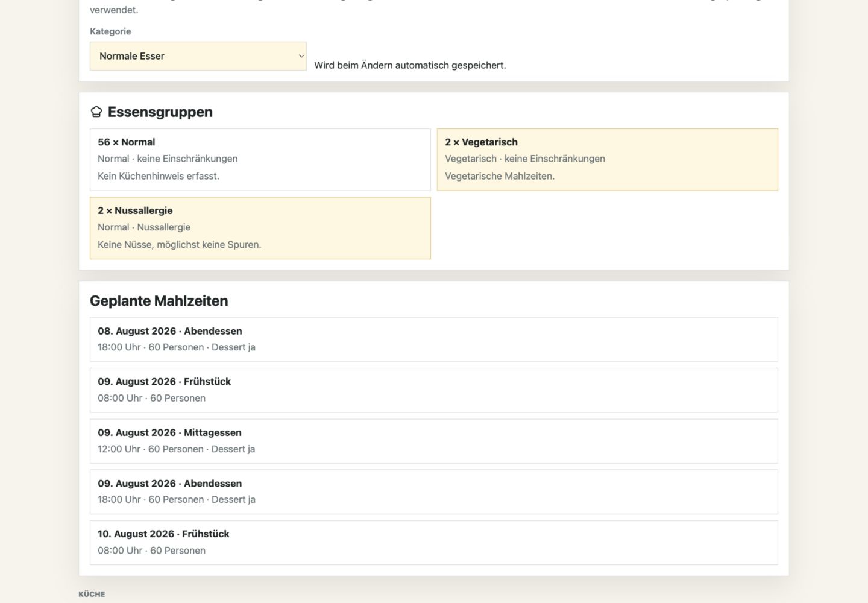Open the 10. August 2026 Frühstück meal

(x=434, y=543)
